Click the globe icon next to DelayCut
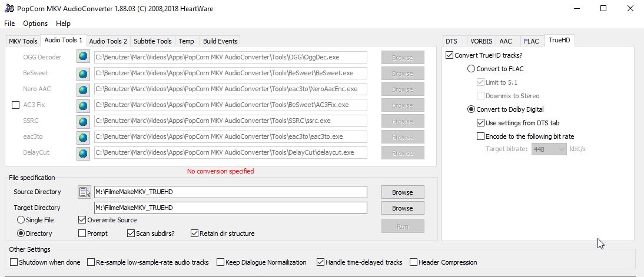The height and width of the screenshot is (277, 644). pyautogui.click(x=83, y=153)
